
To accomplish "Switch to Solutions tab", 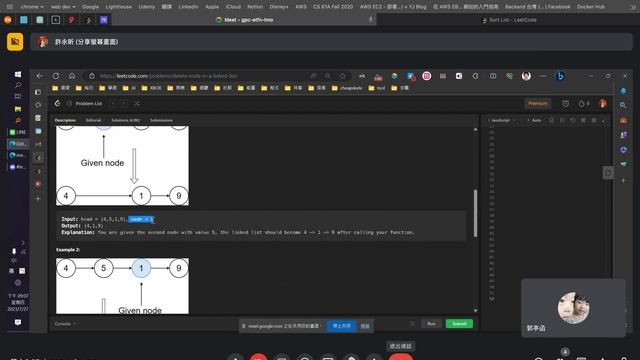I will [x=125, y=120].
